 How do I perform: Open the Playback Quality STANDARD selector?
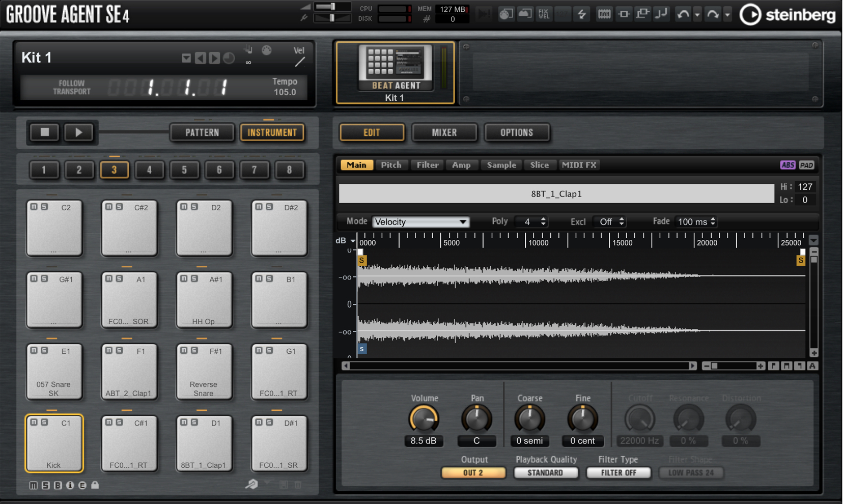click(546, 473)
